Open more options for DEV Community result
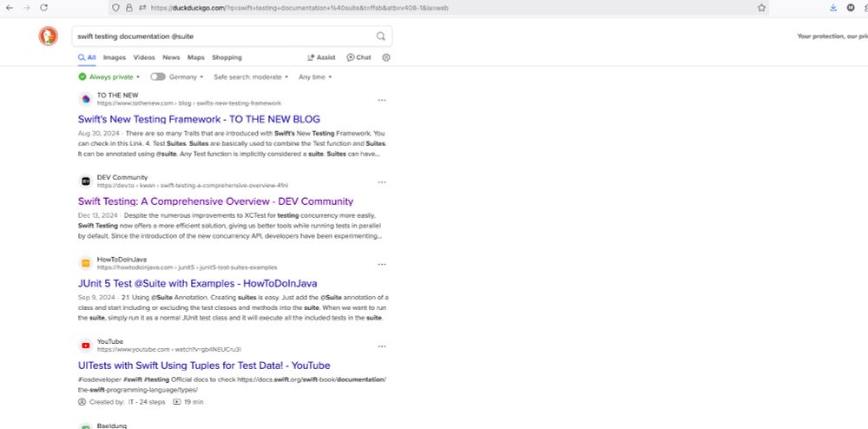868x429 pixels. click(x=382, y=182)
